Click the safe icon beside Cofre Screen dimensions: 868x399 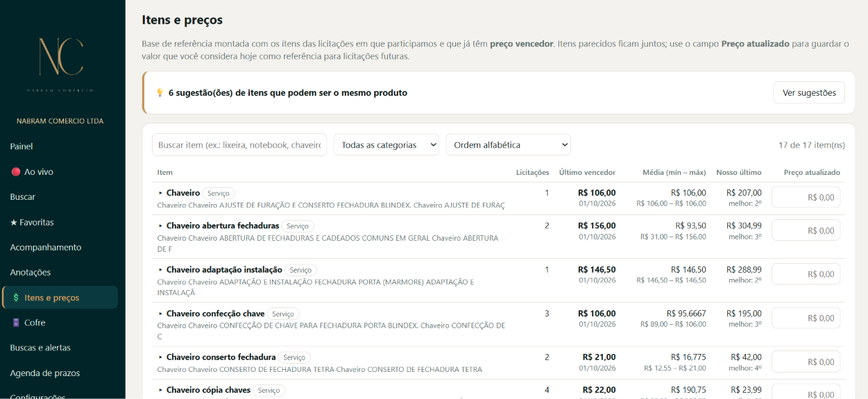pyautogui.click(x=16, y=323)
